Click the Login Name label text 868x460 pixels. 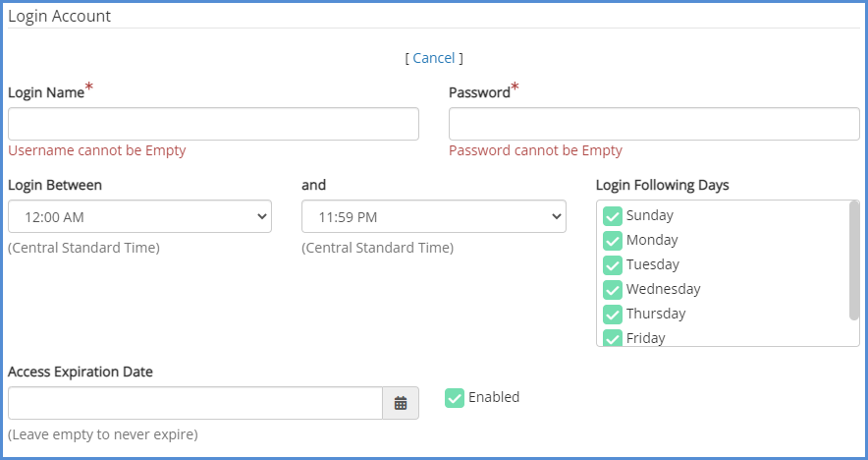pyautogui.click(x=45, y=92)
